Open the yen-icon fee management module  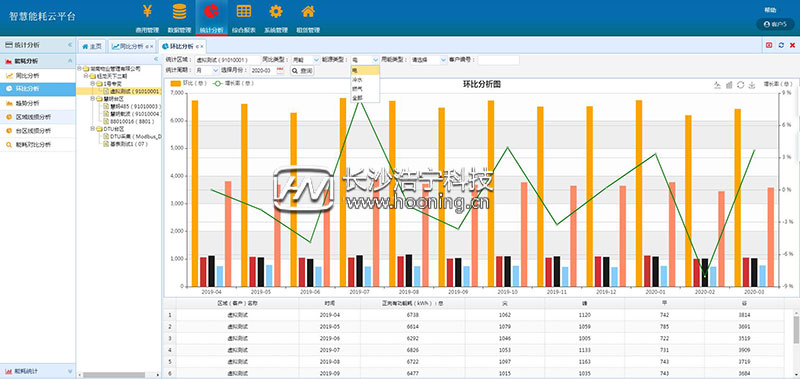click(147, 17)
